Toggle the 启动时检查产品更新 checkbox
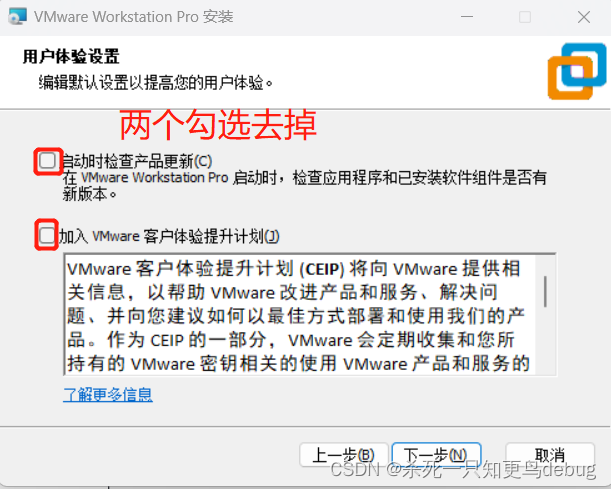This screenshot has height=489, width=611. pyautogui.click(x=48, y=161)
